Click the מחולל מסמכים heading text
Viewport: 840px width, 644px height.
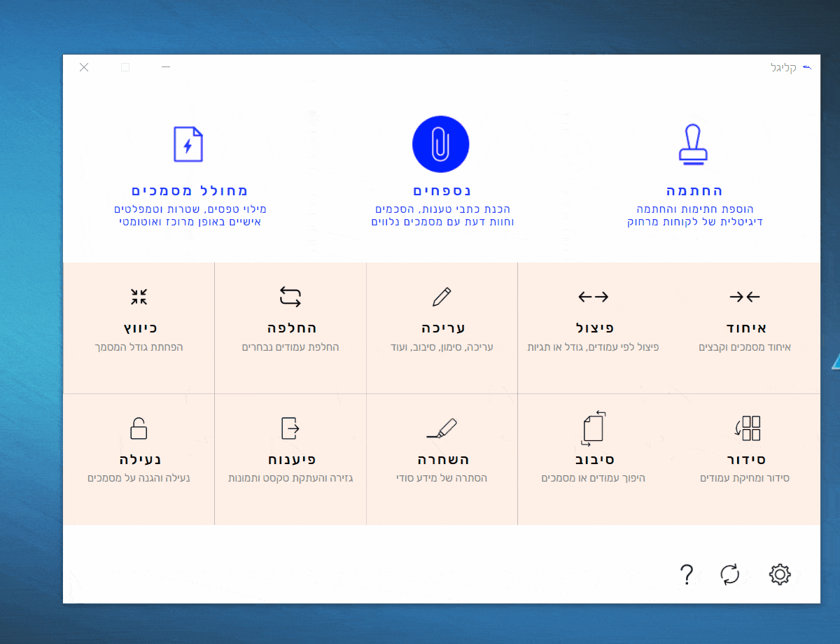(190, 190)
